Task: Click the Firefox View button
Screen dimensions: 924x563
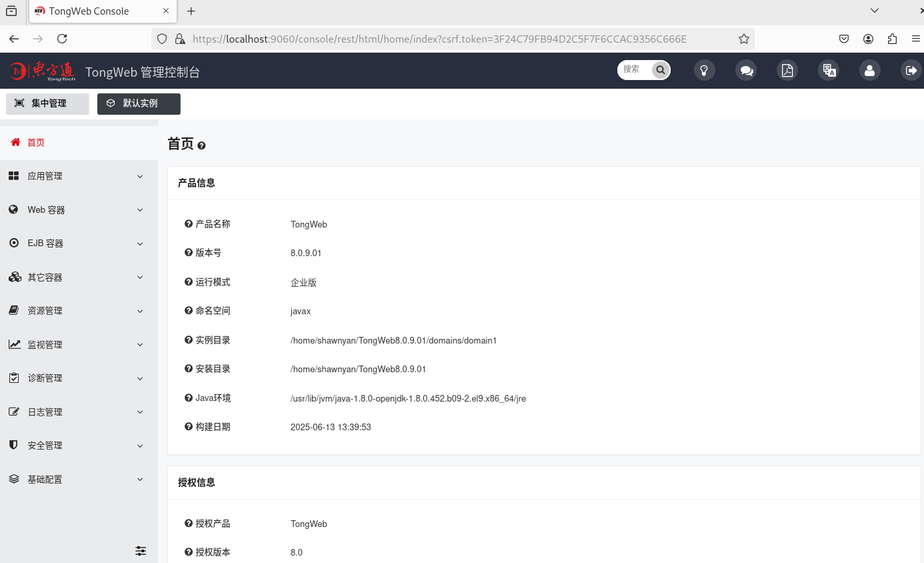Action: click(11, 11)
